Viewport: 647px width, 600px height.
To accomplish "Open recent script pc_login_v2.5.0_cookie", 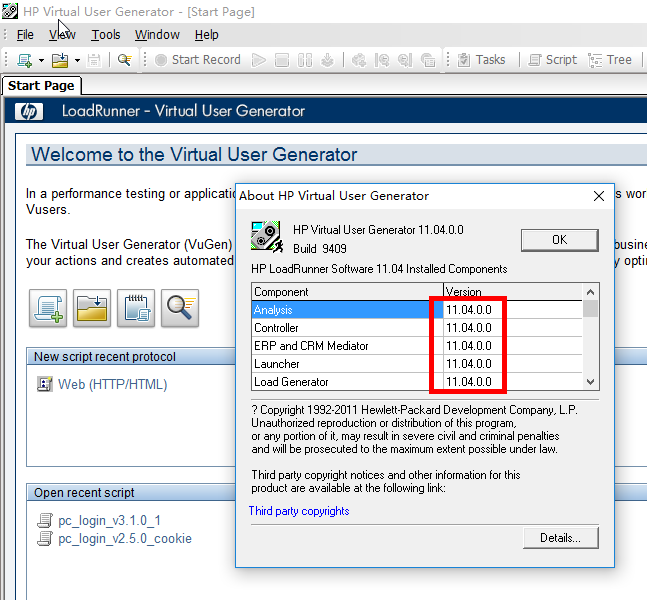I will (x=125, y=539).
